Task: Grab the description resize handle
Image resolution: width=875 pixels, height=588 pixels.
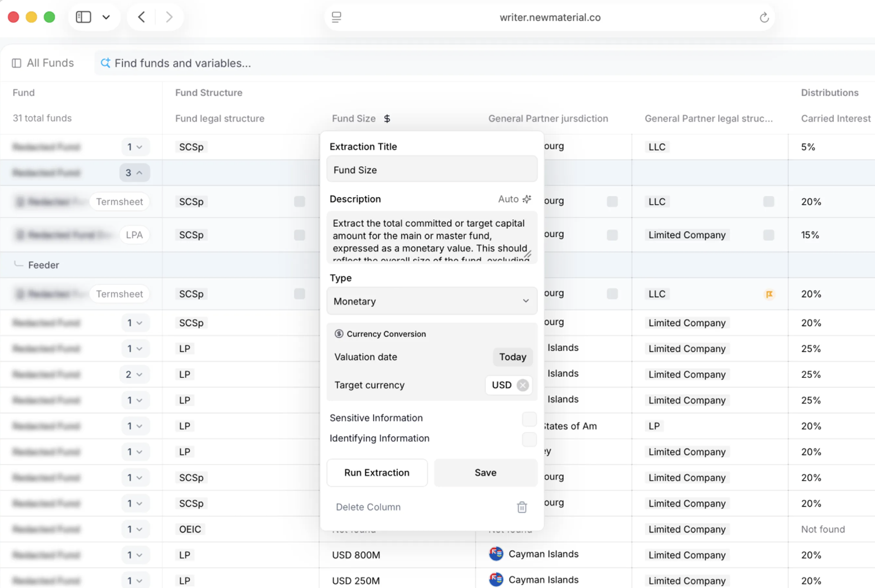Action: [x=528, y=255]
